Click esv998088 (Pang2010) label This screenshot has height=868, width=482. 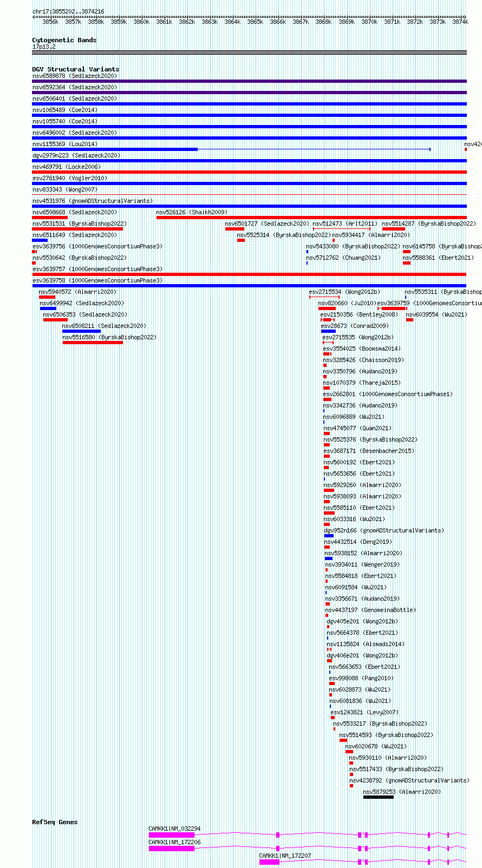pyautogui.click(x=361, y=678)
